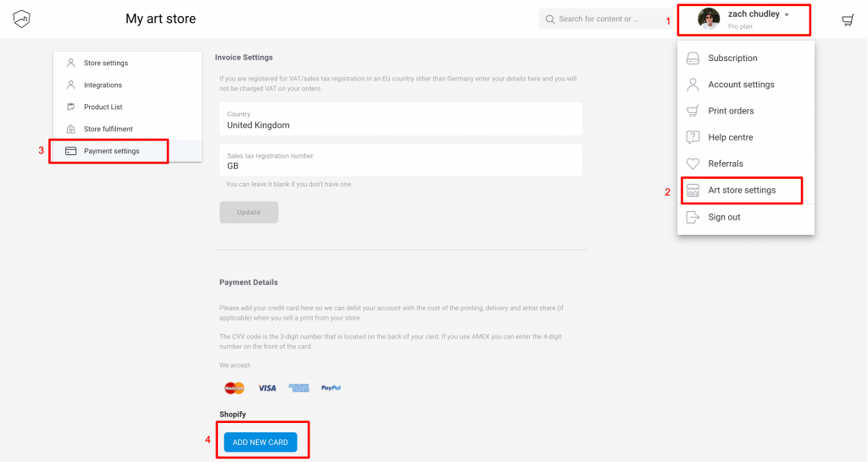This screenshot has width=868, height=462.
Task: Click the Store fulfilment bag icon
Action: point(71,129)
